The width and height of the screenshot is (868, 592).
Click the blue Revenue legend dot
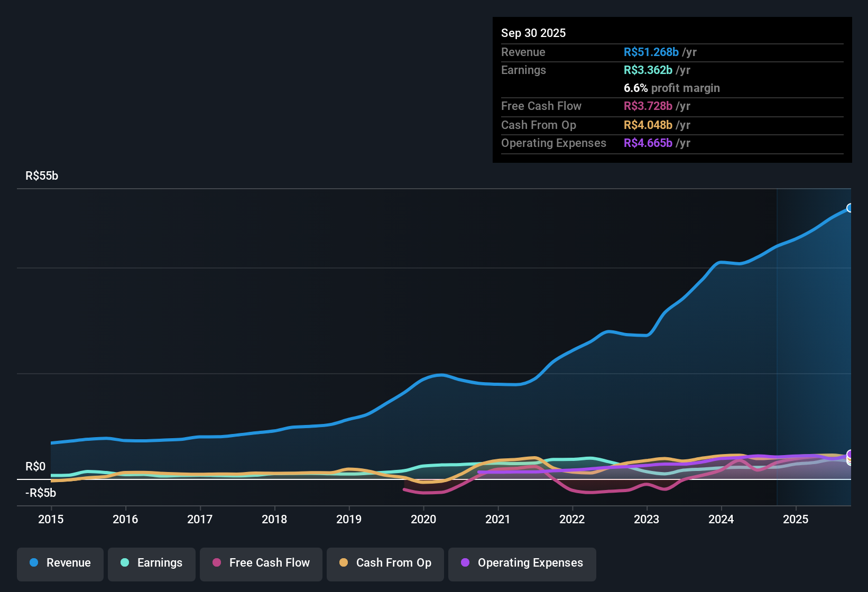point(33,563)
